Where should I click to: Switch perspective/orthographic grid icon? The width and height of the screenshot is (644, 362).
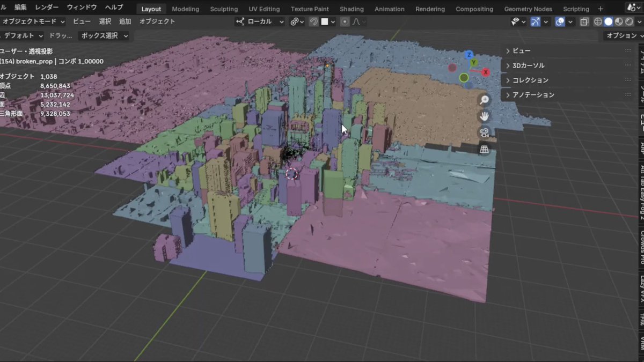tap(485, 150)
